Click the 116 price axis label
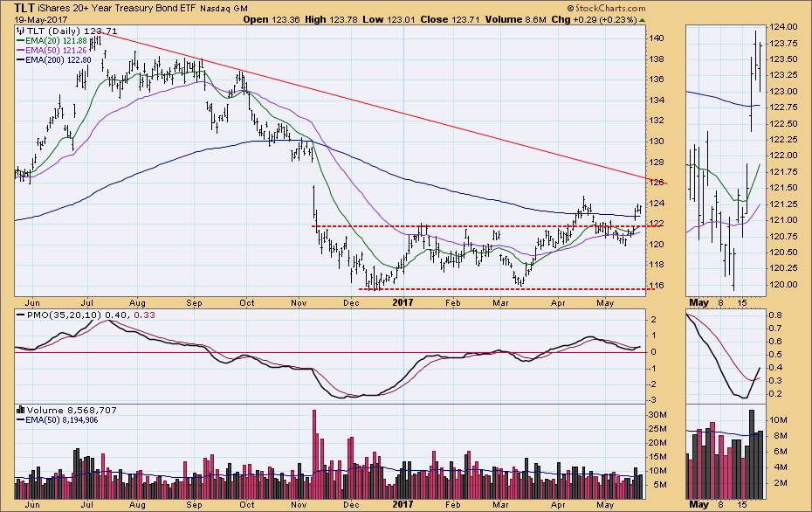Image resolution: width=812 pixels, height=512 pixels. click(x=657, y=286)
